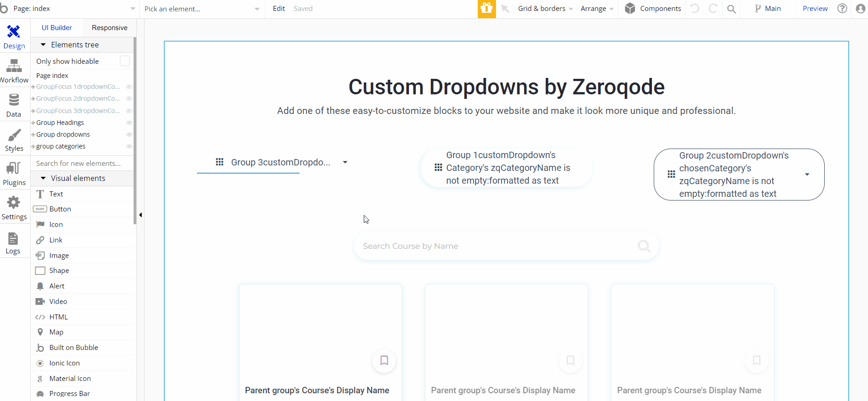Click grid icon in Group 3customDropdown
This screenshot has height=401, width=868.
point(220,162)
